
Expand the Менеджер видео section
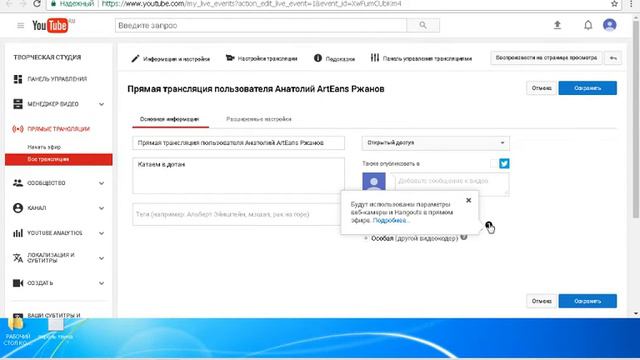coord(101,104)
